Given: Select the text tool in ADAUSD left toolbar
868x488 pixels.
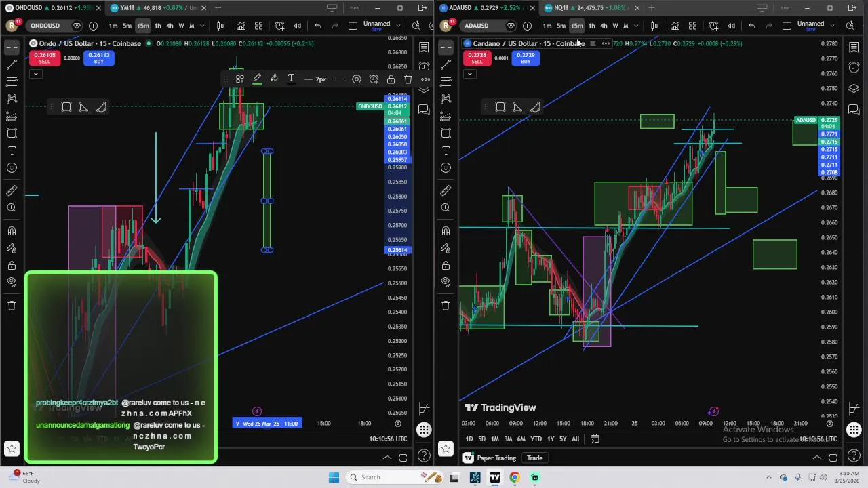Looking at the screenshot, I should tap(446, 150).
